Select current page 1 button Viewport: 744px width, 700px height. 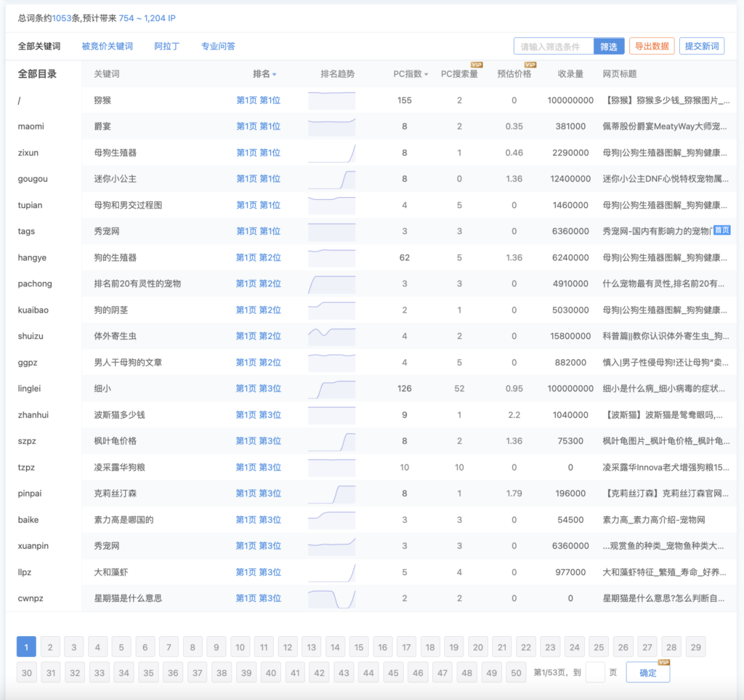(x=26, y=647)
